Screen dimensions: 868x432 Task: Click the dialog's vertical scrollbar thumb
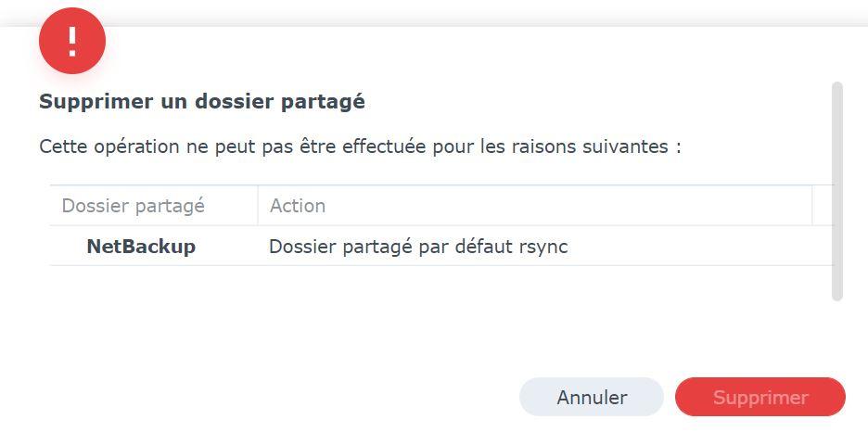(837, 191)
